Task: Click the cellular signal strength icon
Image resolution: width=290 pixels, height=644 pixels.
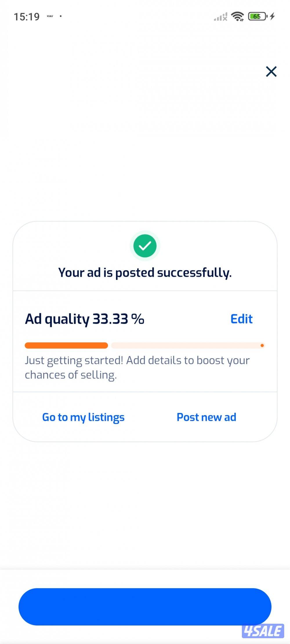Action: (220, 17)
